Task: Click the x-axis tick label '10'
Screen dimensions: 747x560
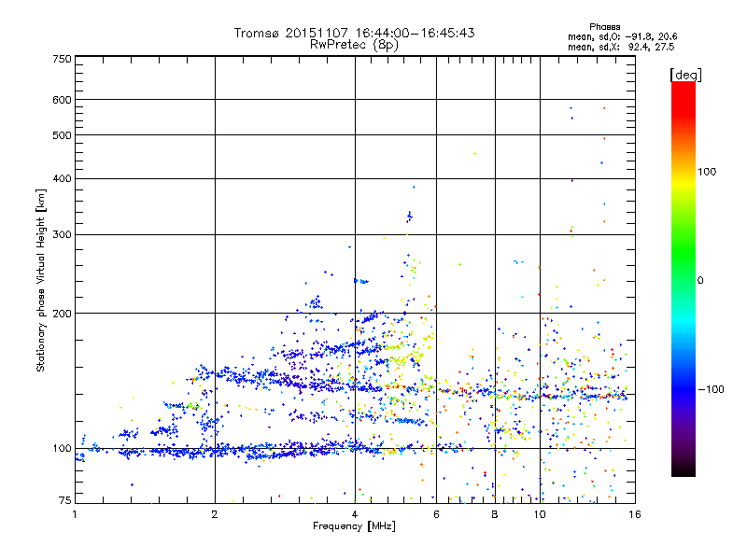Action: coord(540,514)
